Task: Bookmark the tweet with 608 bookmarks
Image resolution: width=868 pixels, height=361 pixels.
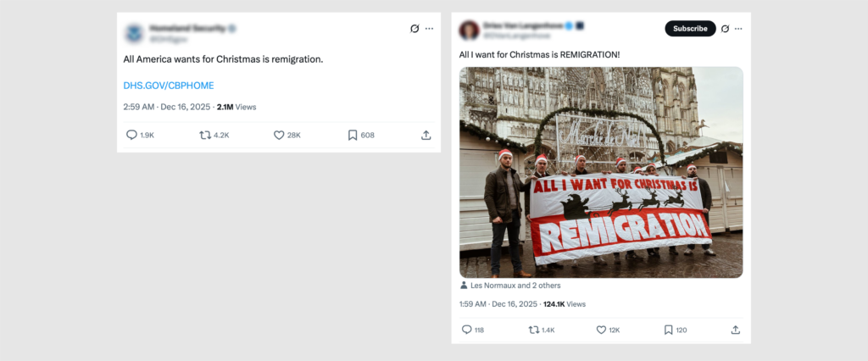Action: click(353, 135)
